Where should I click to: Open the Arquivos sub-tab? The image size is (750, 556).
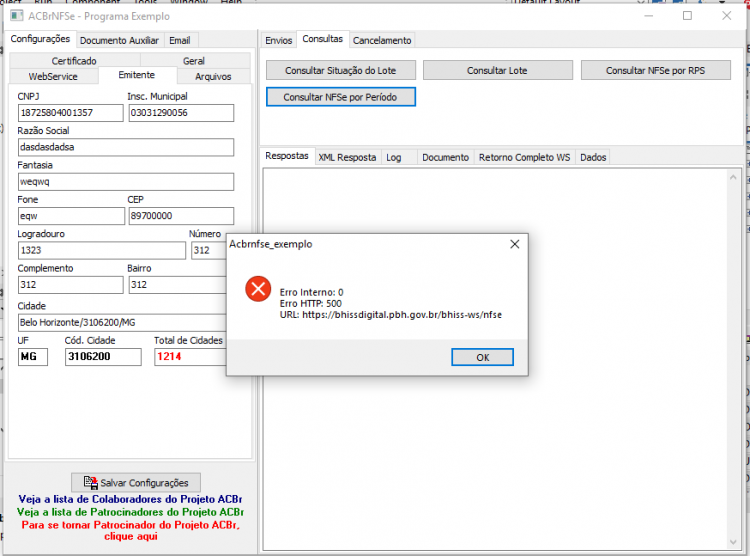click(x=213, y=77)
